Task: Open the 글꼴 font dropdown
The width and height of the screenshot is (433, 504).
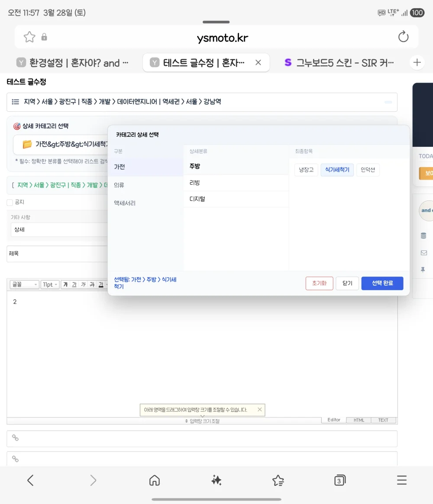Action: coord(24,284)
